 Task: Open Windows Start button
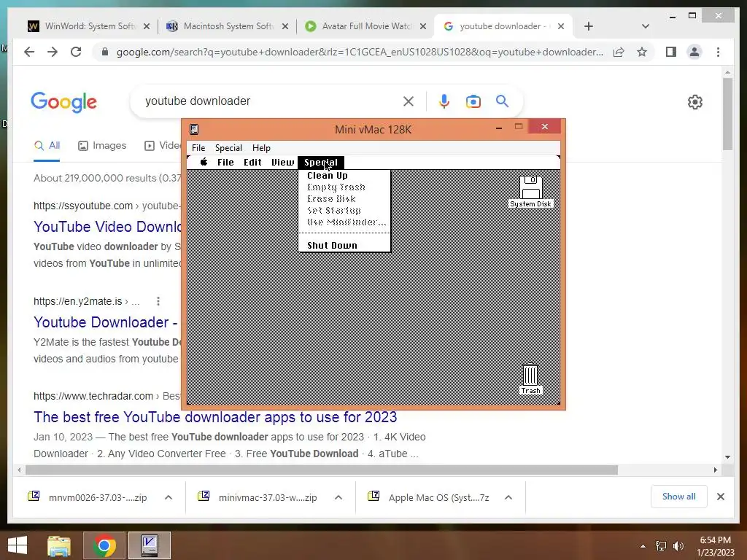click(18, 545)
